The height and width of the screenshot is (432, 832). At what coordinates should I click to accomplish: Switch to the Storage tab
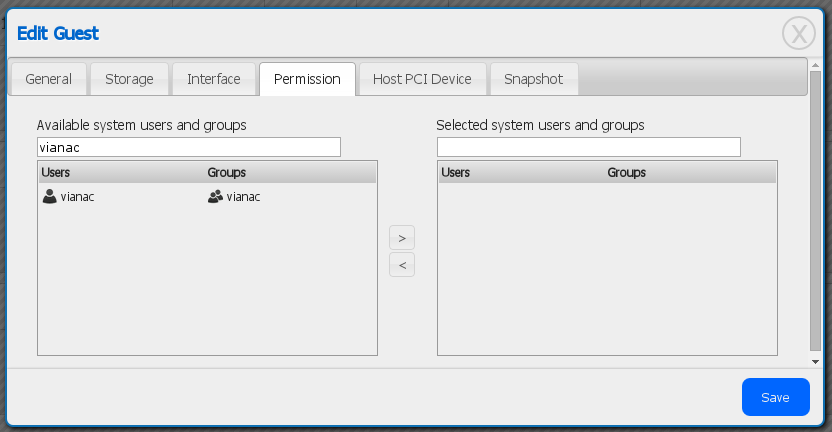click(x=129, y=79)
